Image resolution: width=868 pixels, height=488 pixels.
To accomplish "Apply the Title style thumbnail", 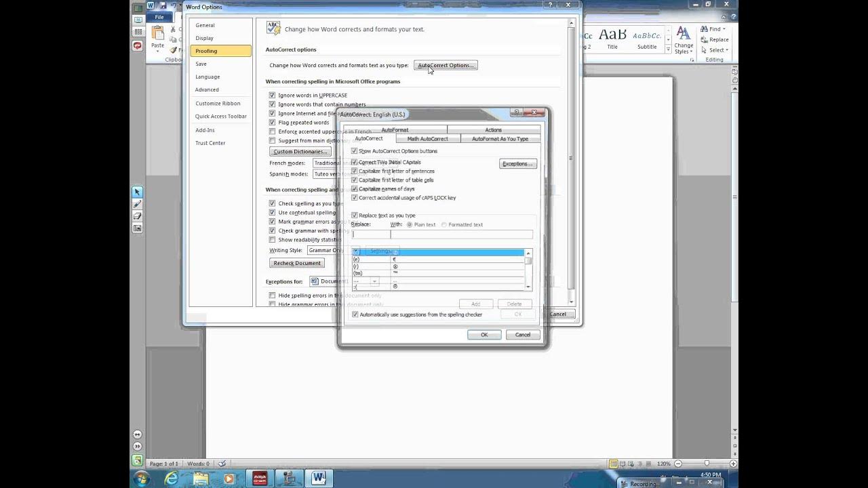I will (612, 39).
